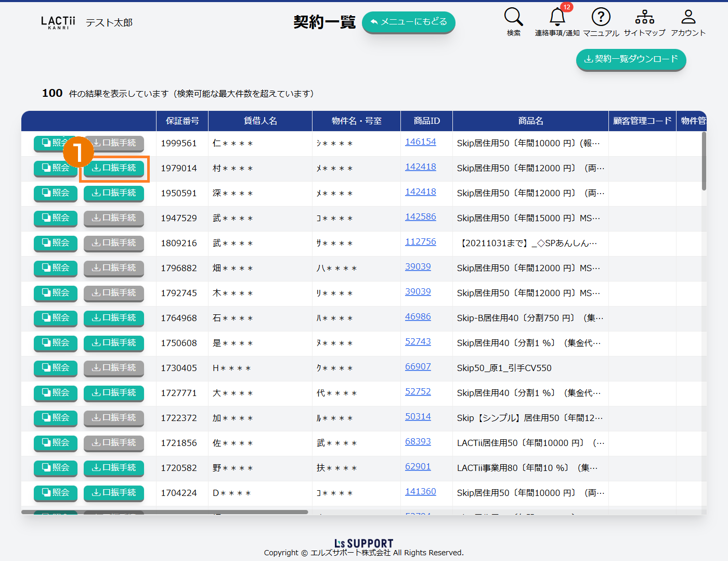The width and height of the screenshot is (728, 561).
Task: Click the 商品名 column header
Action: tap(530, 121)
